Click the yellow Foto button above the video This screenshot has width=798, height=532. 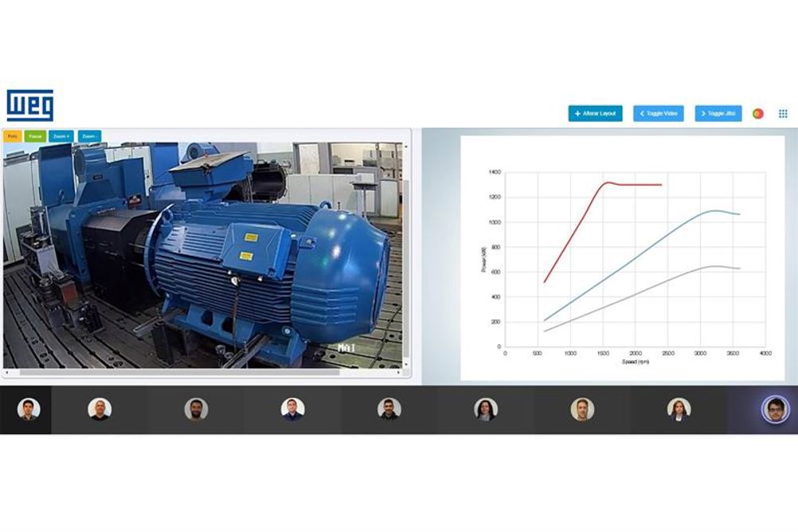click(12, 136)
